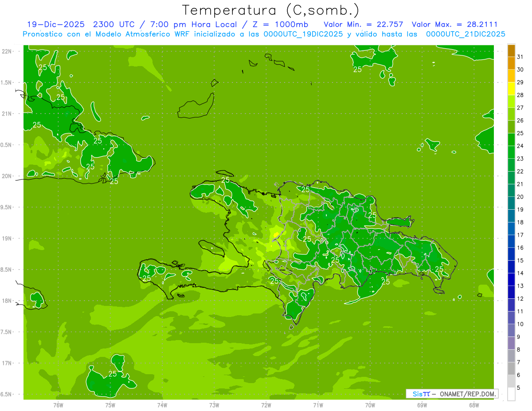Click the 0.5N latitude axis label

click(7, 145)
